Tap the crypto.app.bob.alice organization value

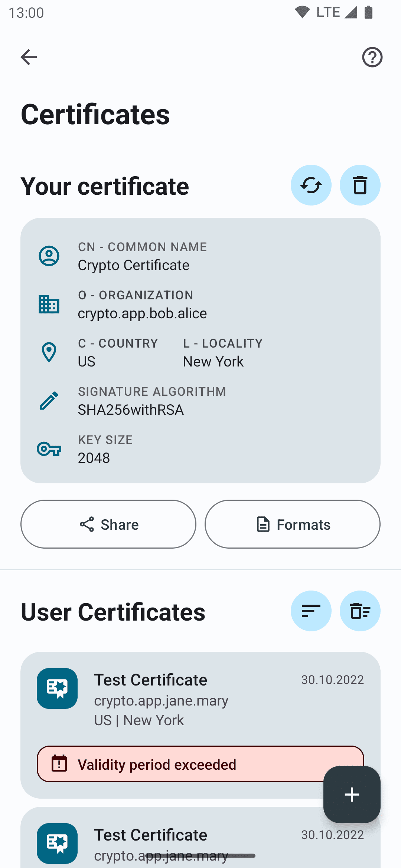tap(142, 313)
